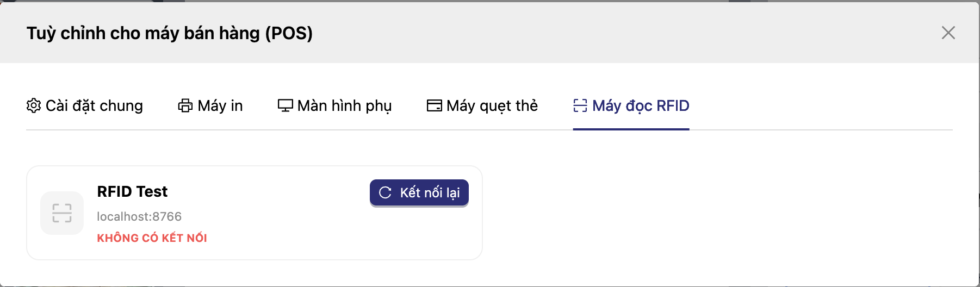Click the Tuỳ chỉnh cho máy bán hàng title
The width and height of the screenshot is (980, 287).
tap(170, 33)
